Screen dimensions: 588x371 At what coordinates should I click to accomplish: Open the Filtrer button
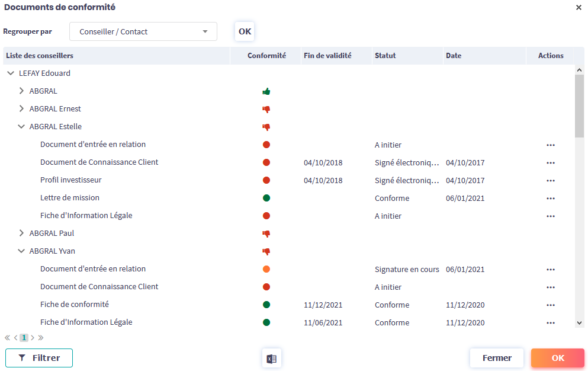[39, 358]
